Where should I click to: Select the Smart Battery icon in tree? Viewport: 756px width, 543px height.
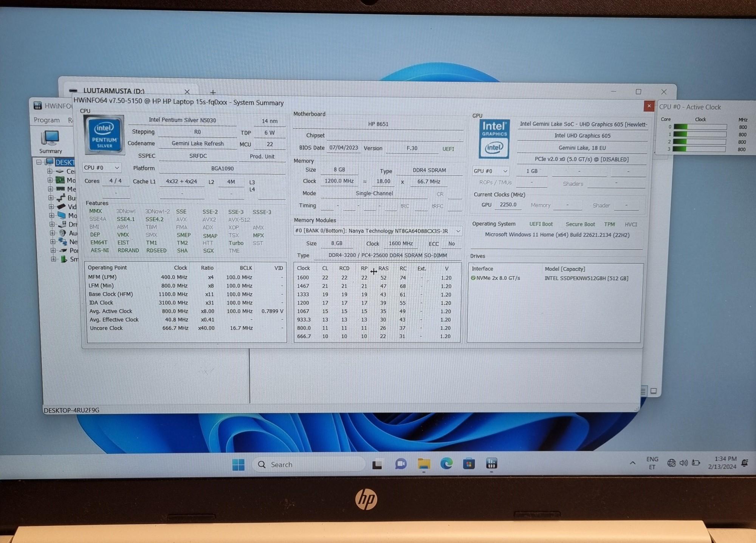64,259
